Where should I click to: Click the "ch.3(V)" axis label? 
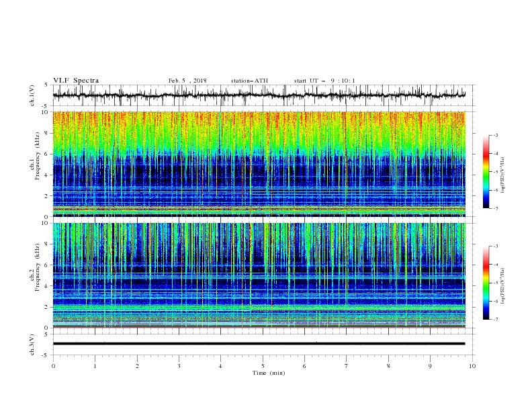point(32,345)
